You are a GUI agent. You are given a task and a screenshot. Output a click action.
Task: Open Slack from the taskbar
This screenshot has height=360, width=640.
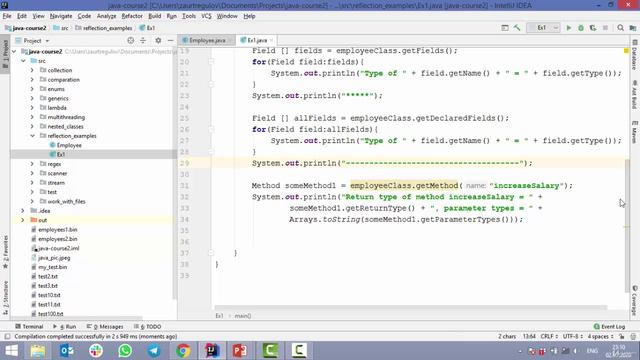(96, 351)
